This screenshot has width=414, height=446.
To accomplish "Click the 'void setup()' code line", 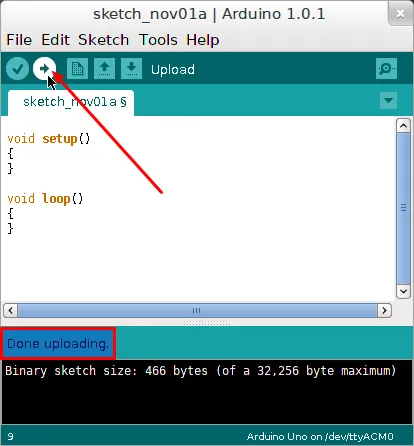I will (49, 139).
